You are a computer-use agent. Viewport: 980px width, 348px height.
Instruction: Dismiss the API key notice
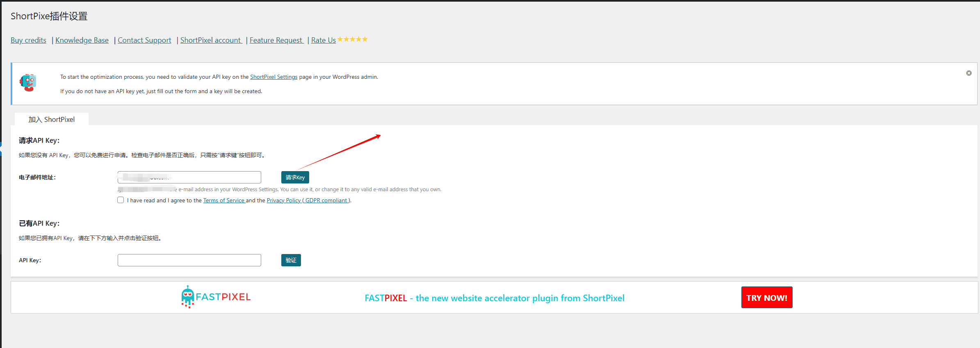pos(969,73)
